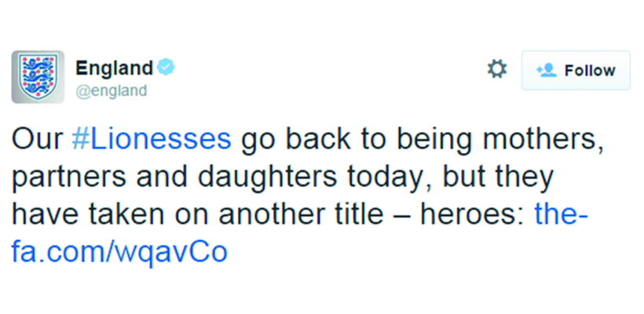Click the add-person icon inside Follow
This screenshot has width=644, height=314.
click(546, 71)
